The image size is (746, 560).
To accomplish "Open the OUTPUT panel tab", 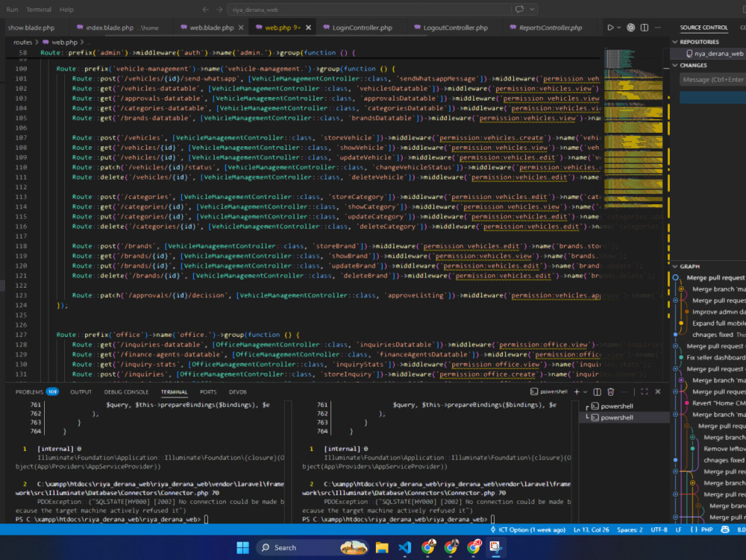I will (x=81, y=391).
